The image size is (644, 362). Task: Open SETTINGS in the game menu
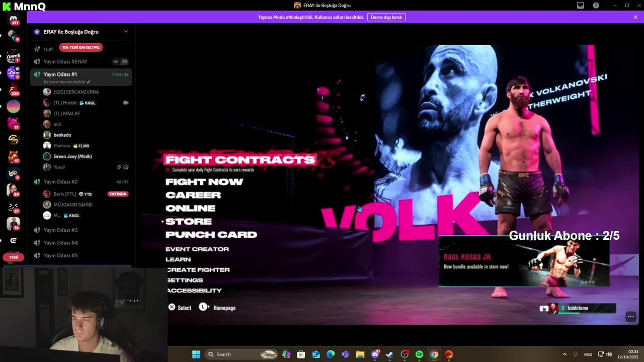pyautogui.click(x=185, y=280)
